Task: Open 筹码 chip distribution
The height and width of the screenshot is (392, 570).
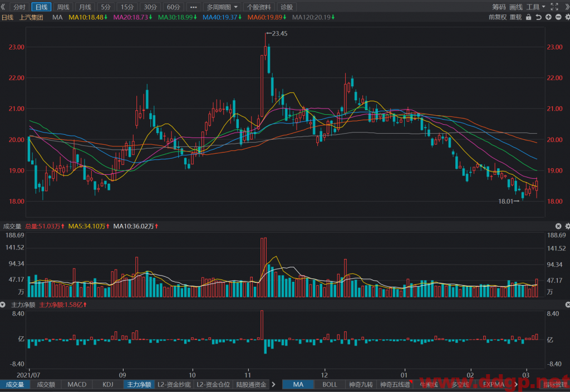Action: point(499,7)
